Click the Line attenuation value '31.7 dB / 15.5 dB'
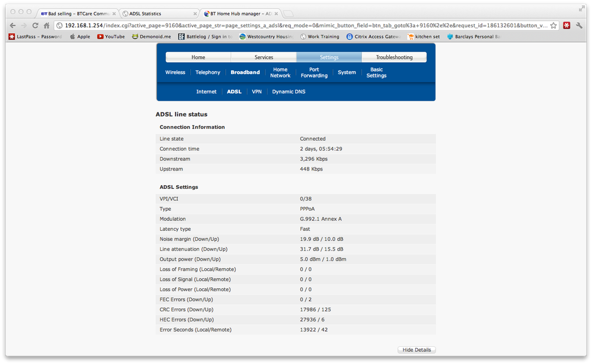This screenshot has height=364, width=592. (321, 249)
